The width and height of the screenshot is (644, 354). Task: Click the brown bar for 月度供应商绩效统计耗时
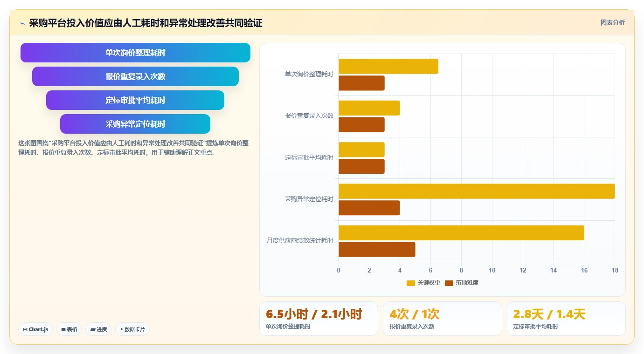[x=377, y=250]
